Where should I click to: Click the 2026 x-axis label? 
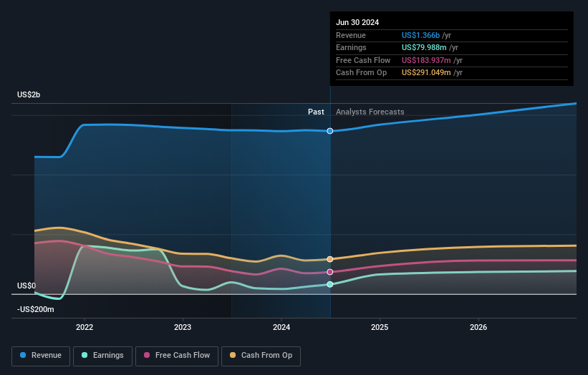[x=478, y=328]
